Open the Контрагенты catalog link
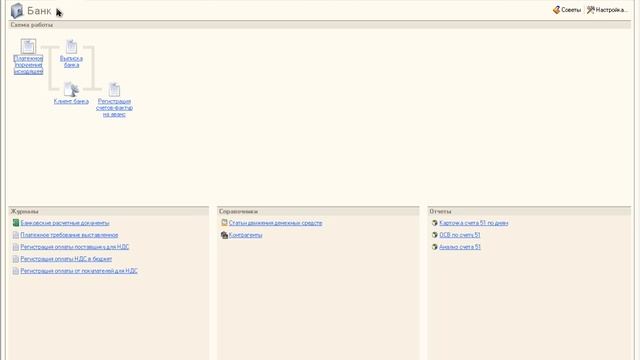 (x=245, y=235)
